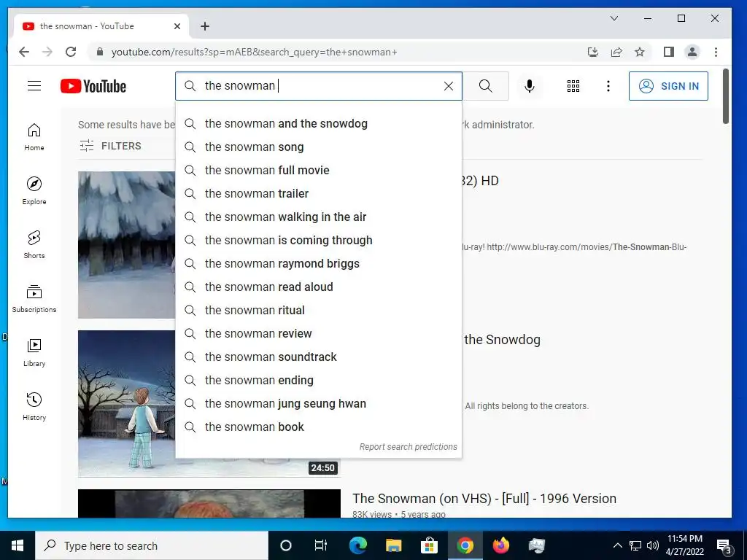This screenshot has width=747, height=560.
Task: Open File Explorer from taskbar
Action: tap(393, 545)
